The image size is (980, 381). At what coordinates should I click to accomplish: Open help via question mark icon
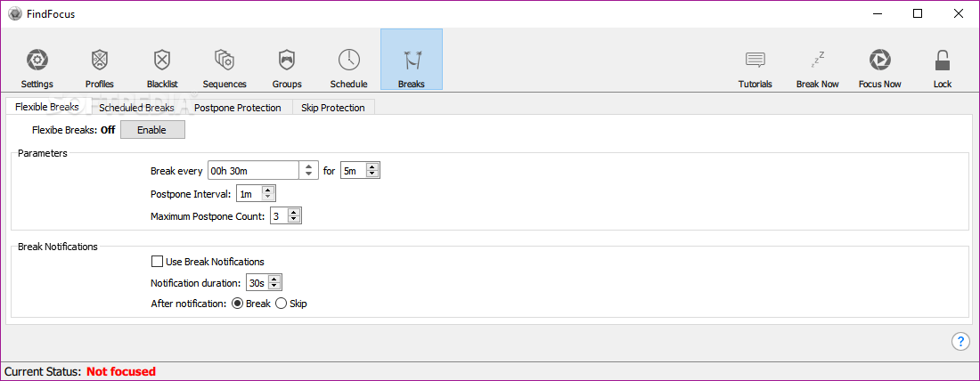click(960, 341)
